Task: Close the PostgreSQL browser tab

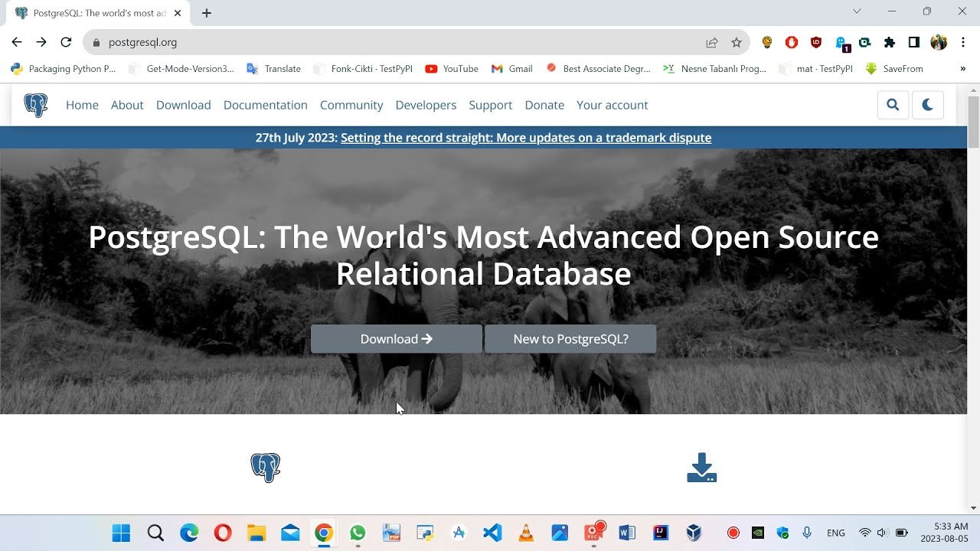Action: (x=178, y=13)
